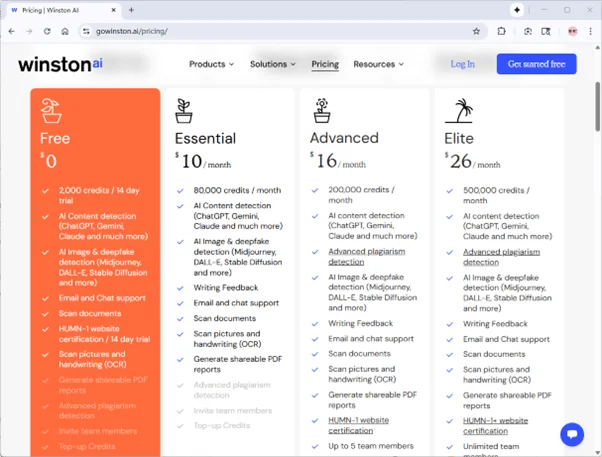Click the browser home icon

pos(65,31)
